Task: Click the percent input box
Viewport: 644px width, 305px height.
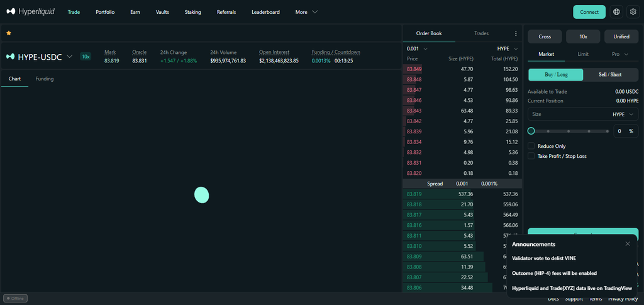Action: point(626,131)
